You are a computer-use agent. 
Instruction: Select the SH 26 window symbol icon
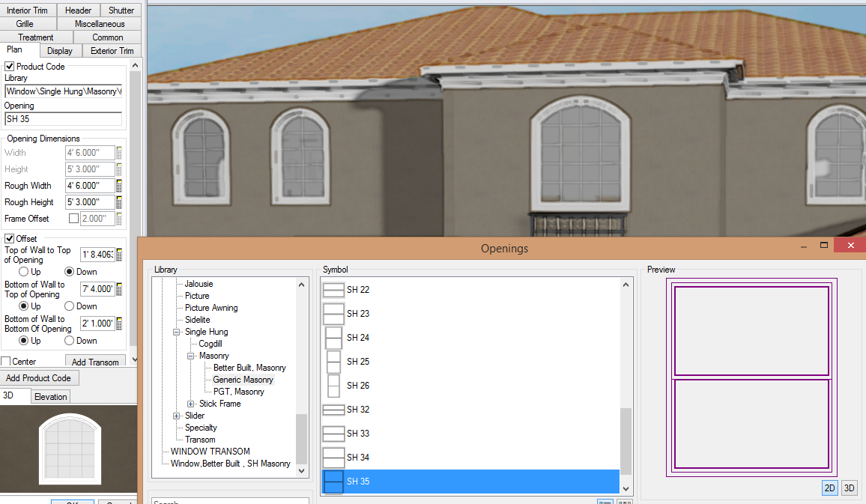333,386
